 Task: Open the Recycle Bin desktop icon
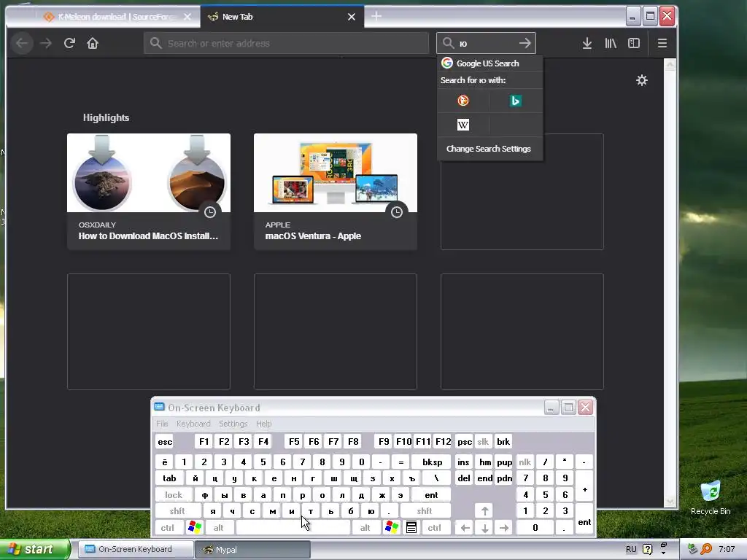(x=711, y=497)
